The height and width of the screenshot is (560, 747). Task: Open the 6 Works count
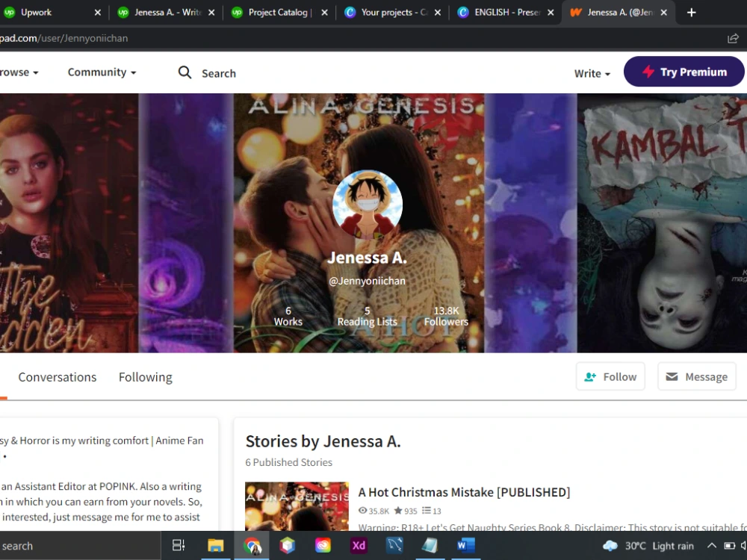288,316
